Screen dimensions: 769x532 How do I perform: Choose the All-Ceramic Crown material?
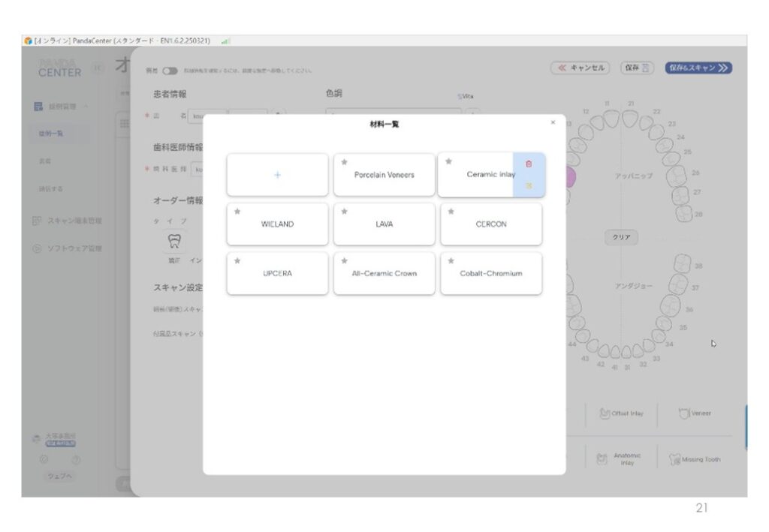tap(384, 274)
